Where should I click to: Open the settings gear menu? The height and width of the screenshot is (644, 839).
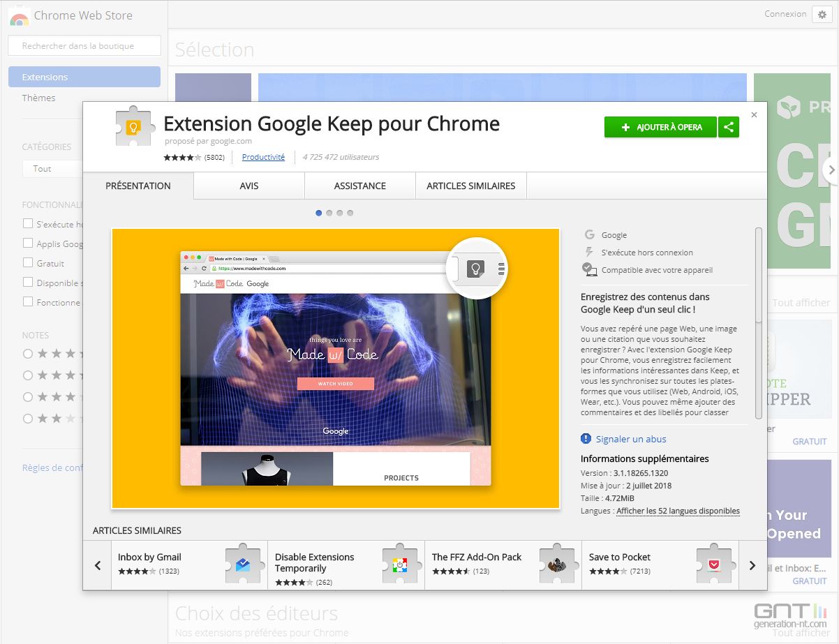click(822, 14)
